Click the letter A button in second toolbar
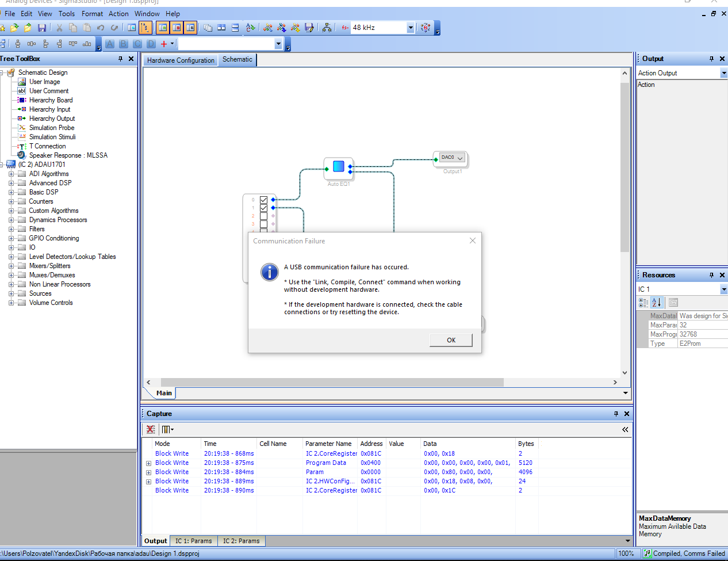Image resolution: width=728 pixels, height=561 pixels. tap(110, 44)
